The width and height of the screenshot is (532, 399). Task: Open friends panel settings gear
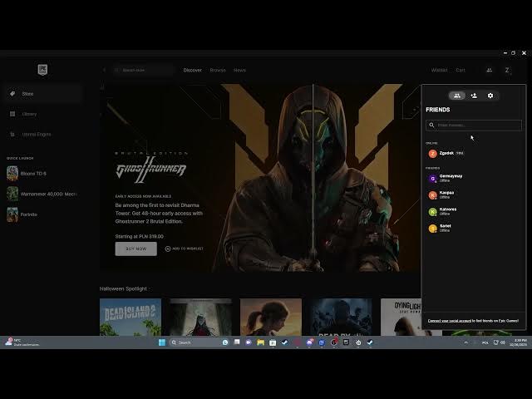click(490, 96)
